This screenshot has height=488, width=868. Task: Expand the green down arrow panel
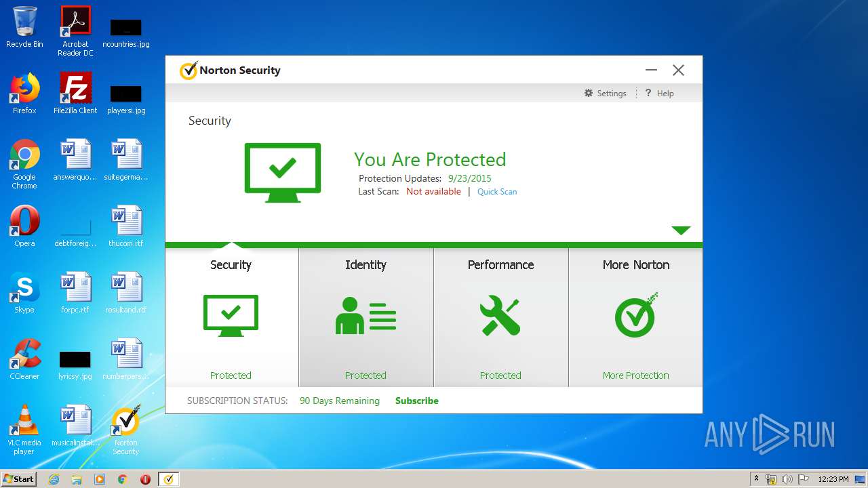pyautogui.click(x=681, y=230)
